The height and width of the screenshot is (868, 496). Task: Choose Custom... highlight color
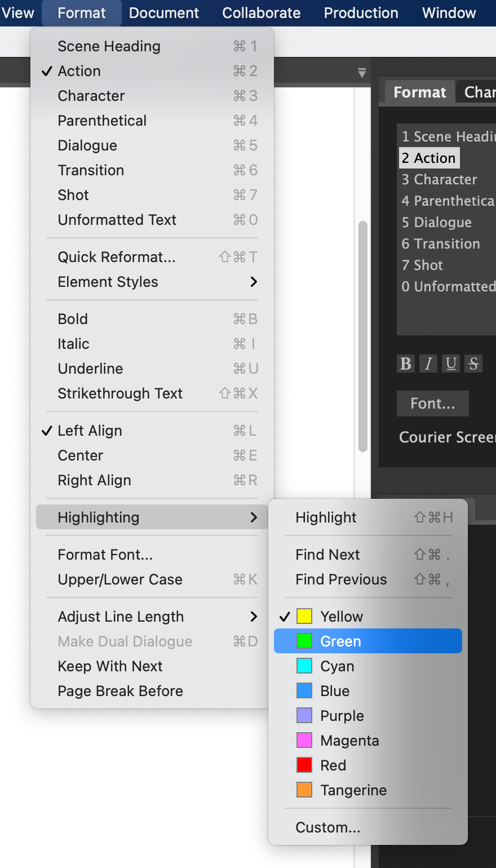[x=328, y=827]
